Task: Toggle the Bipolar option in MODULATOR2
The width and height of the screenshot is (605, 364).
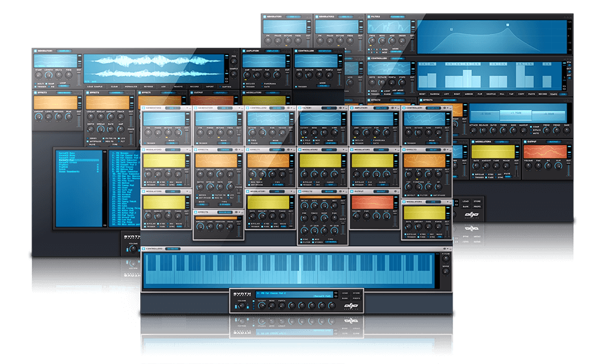Action: (x=301, y=181)
